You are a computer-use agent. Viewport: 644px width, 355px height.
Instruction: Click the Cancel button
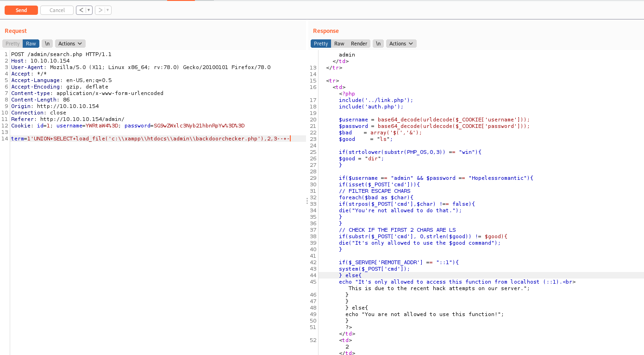pyautogui.click(x=57, y=10)
